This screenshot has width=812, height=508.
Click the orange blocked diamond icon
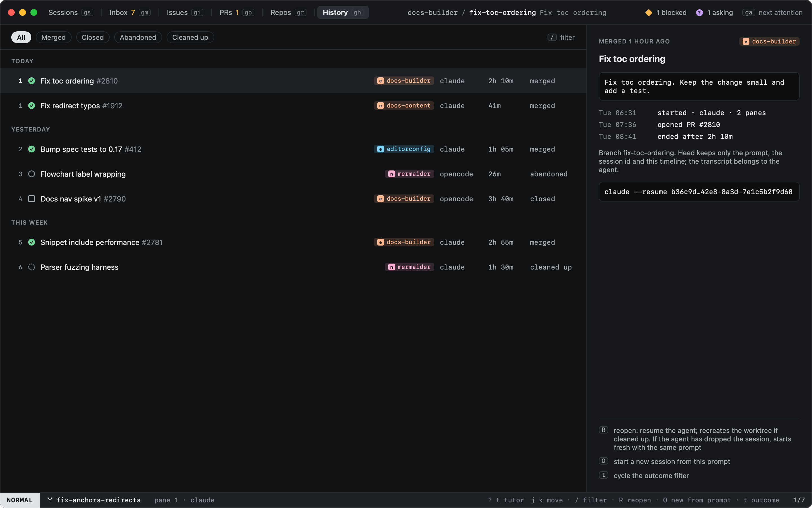coord(648,12)
